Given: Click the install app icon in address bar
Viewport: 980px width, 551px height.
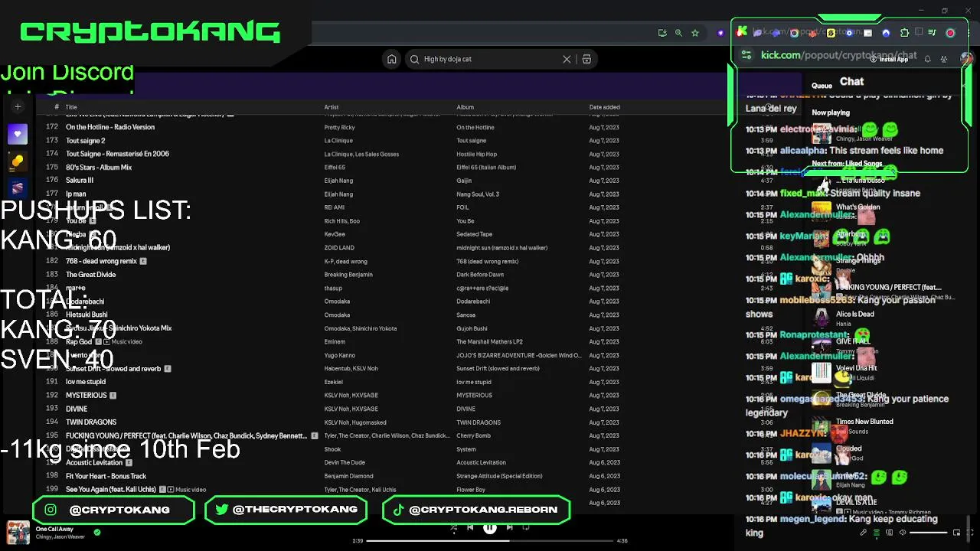Looking at the screenshot, I should 662,33.
